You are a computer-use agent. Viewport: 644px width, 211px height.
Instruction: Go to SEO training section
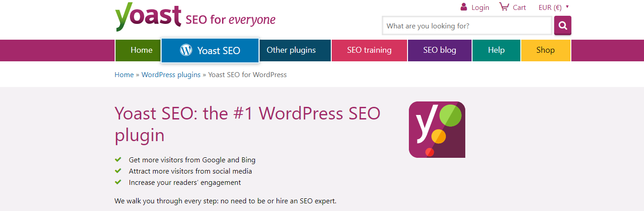[x=369, y=50]
